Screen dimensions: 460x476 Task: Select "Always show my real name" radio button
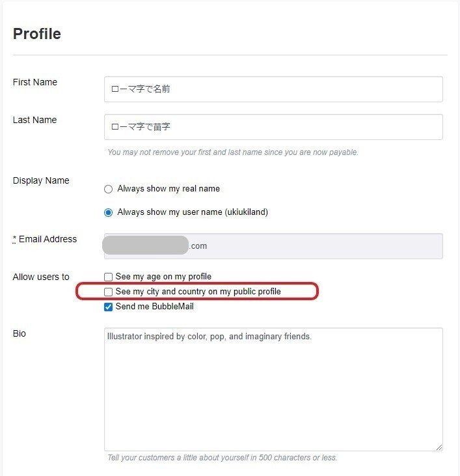coord(109,189)
